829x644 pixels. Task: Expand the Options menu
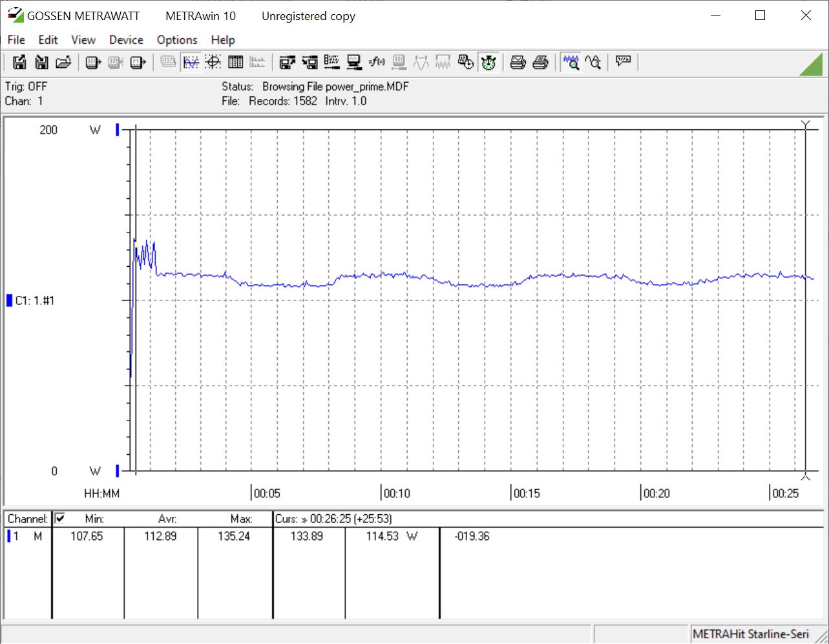[x=176, y=40]
